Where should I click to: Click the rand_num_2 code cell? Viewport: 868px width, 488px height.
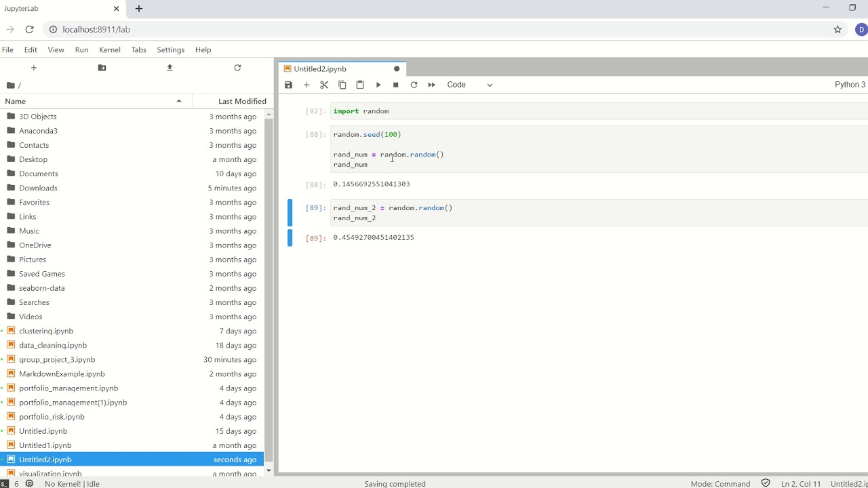tap(599, 213)
